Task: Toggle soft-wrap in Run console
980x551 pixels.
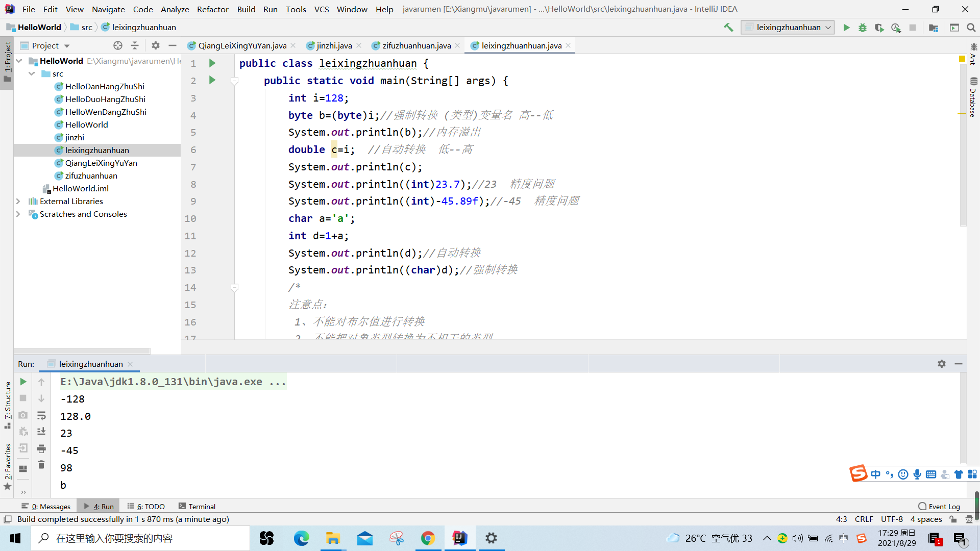Action: tap(41, 416)
